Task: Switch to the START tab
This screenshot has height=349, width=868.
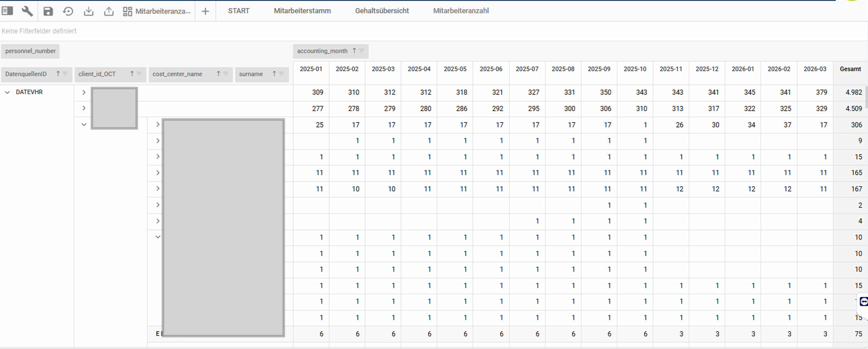Action: [239, 11]
